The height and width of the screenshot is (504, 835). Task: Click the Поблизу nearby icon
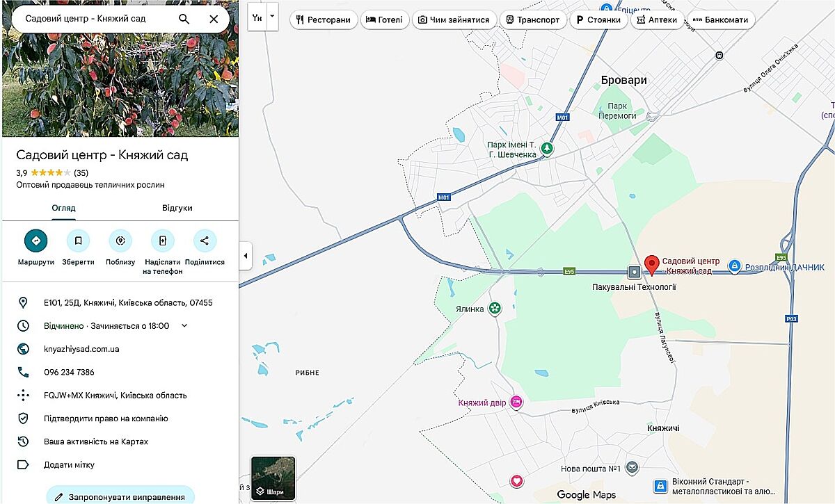[x=120, y=241]
